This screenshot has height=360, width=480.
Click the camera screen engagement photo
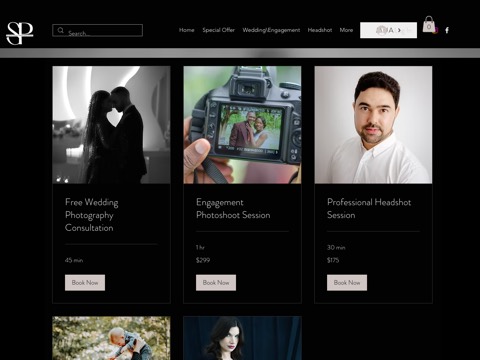pos(242,125)
